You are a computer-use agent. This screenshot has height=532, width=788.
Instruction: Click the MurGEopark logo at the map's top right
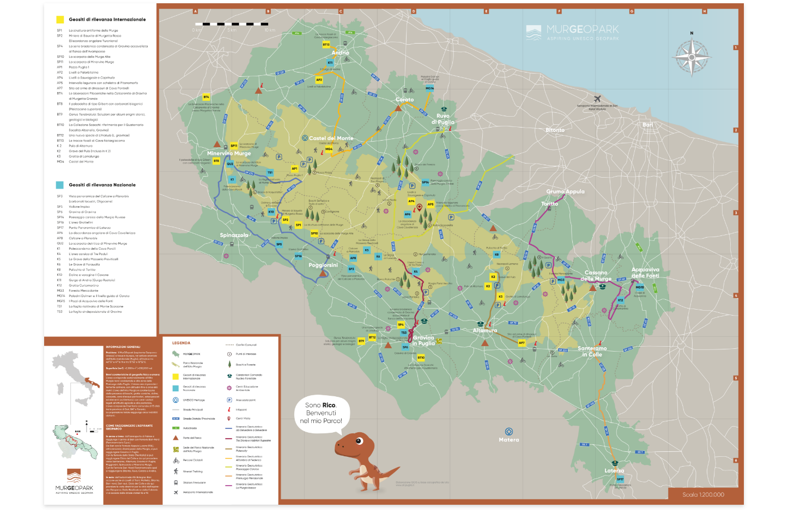(x=572, y=32)
